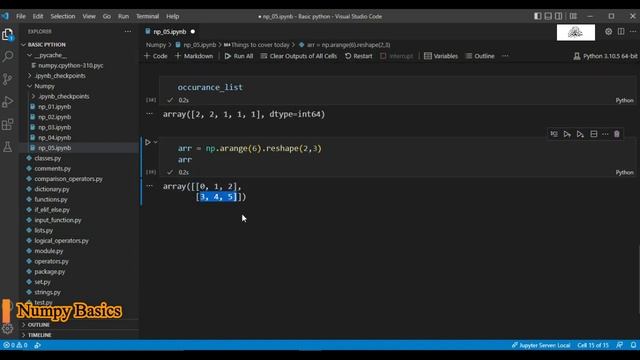
Task: Click Run by Line icon in cell toolbar
Action: 554,134
